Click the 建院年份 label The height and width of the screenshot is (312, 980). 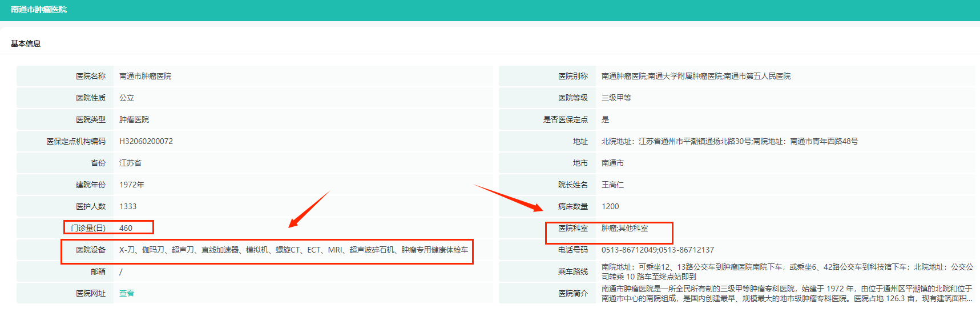[91, 185]
